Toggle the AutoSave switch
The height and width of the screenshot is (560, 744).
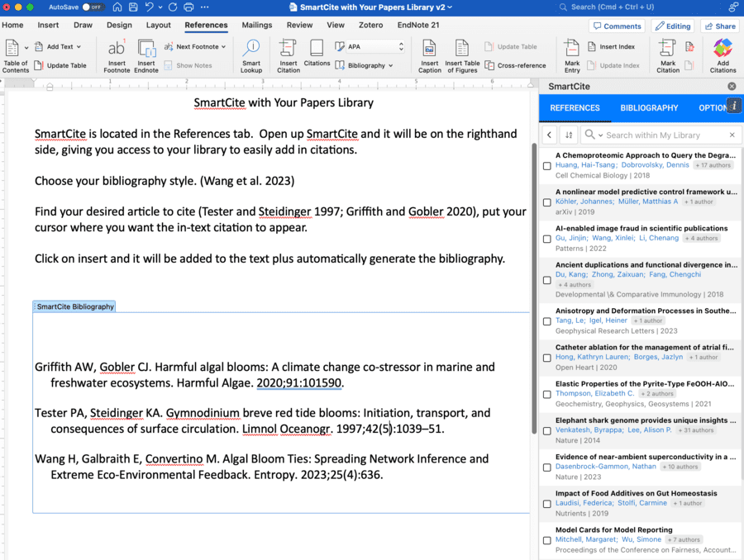pyautogui.click(x=93, y=7)
